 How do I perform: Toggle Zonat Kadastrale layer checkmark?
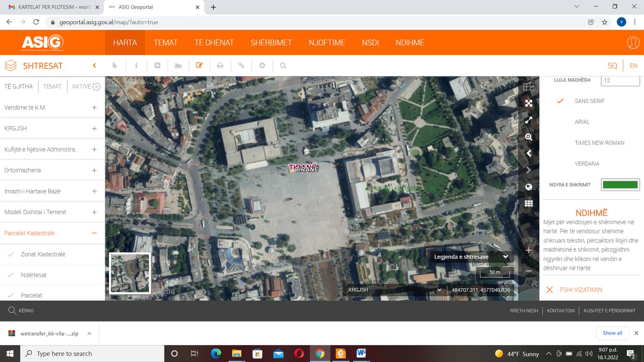pos(11,254)
